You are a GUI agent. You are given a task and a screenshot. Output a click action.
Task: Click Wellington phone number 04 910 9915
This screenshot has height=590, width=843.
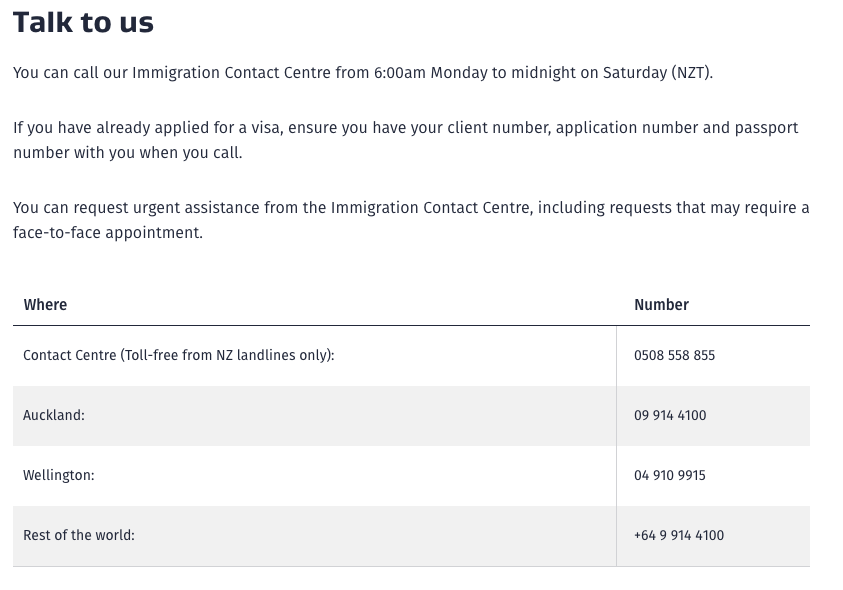[669, 475]
